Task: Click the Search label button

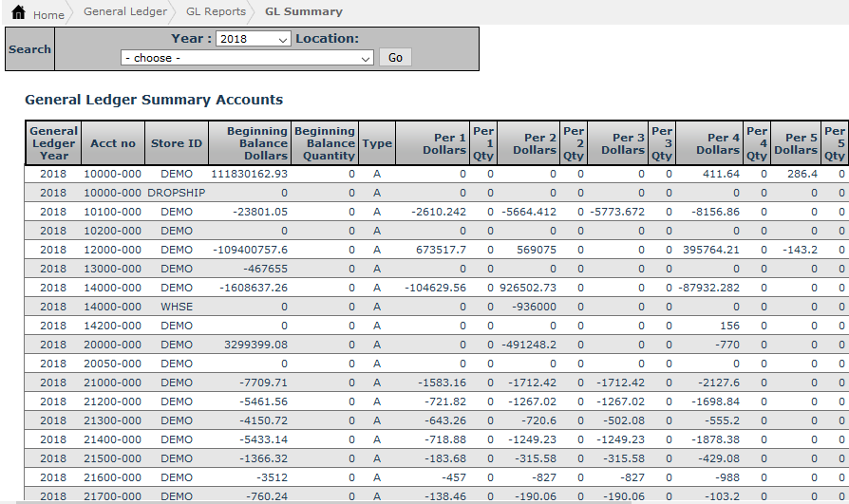Action: click(x=29, y=49)
